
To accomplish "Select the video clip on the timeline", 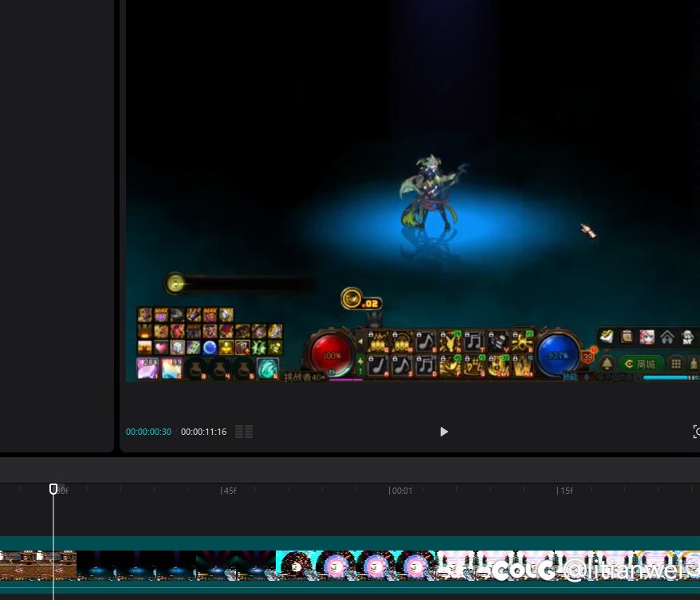I will click(x=350, y=565).
